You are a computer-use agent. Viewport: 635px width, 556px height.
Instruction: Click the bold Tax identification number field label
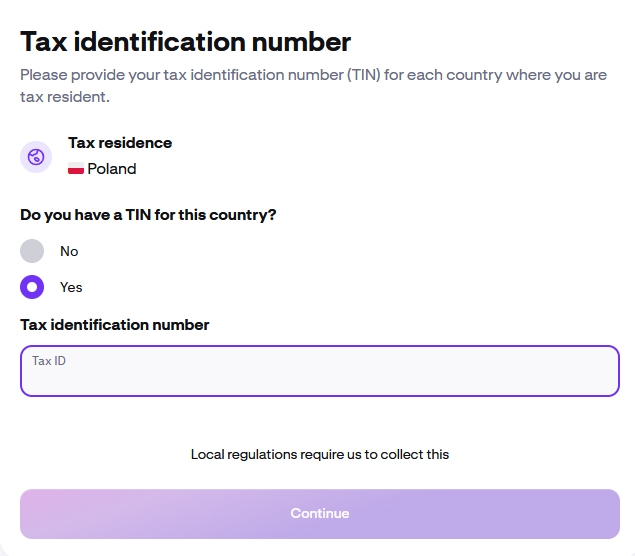point(115,324)
